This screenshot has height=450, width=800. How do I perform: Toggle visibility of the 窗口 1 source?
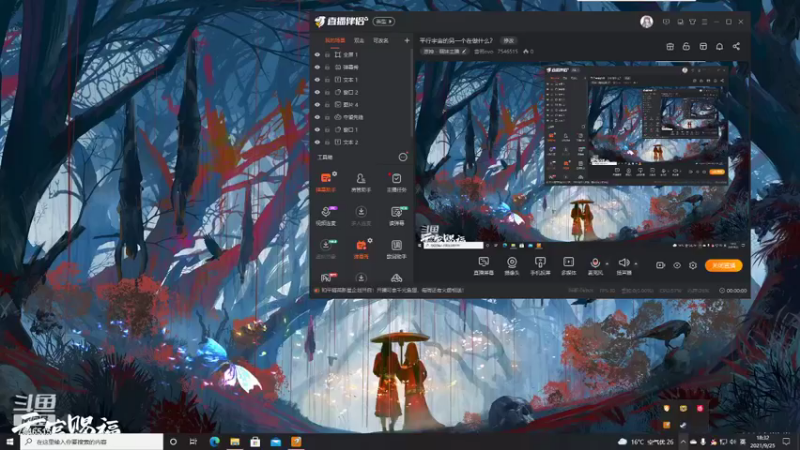point(317,130)
